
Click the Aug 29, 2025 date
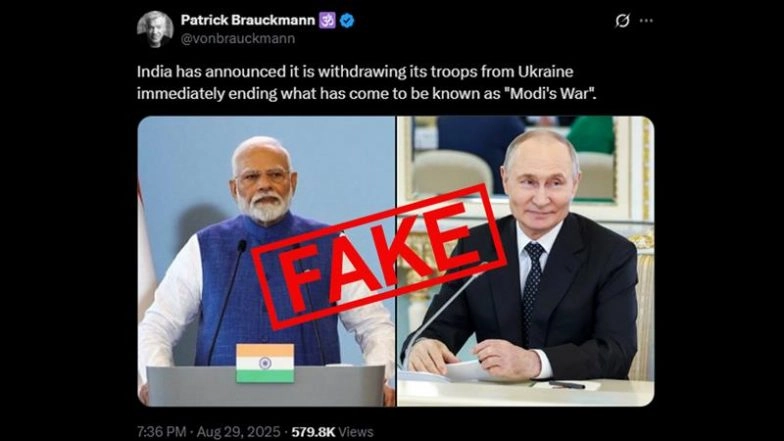click(238, 432)
